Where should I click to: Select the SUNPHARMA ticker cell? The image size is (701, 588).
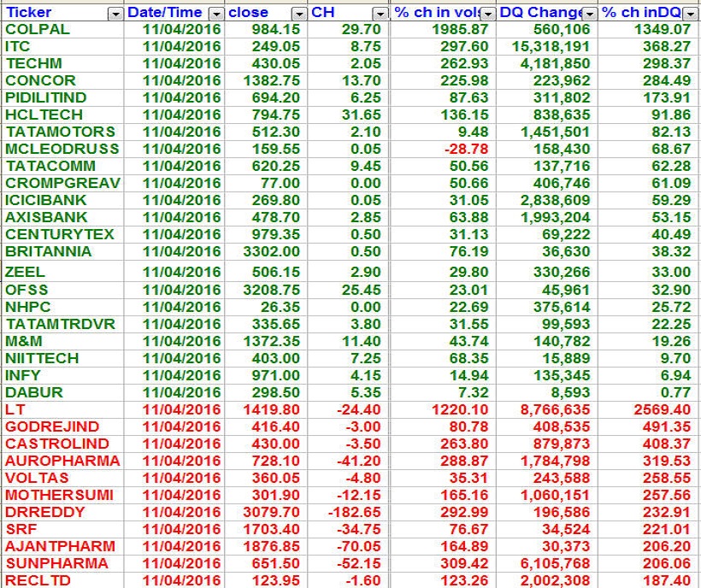[x=56, y=563]
